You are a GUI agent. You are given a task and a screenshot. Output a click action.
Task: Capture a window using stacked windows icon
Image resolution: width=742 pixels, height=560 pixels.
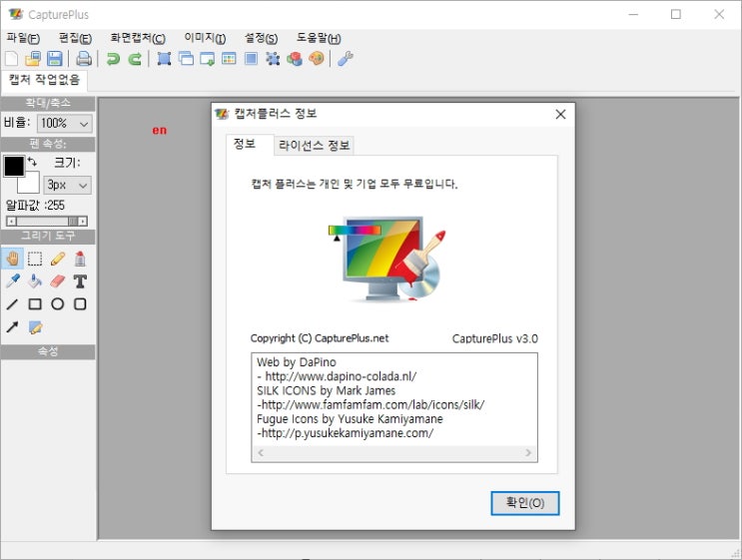pos(186,59)
